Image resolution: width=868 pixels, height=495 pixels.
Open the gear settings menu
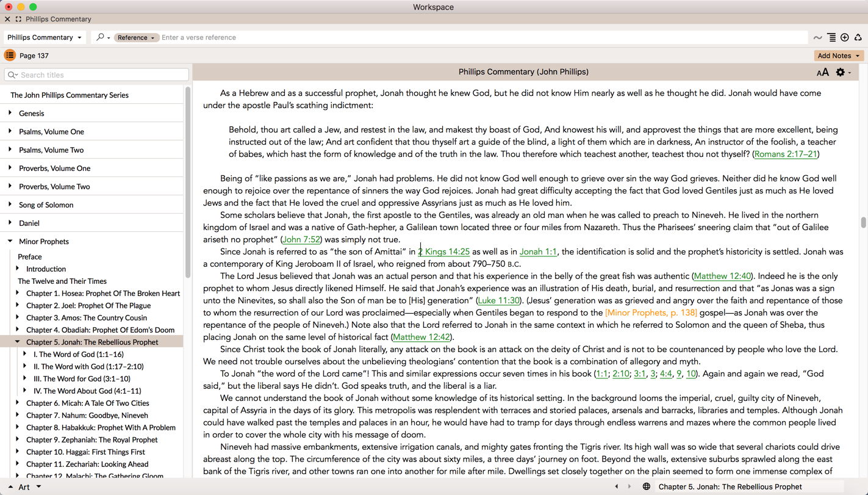tap(841, 73)
